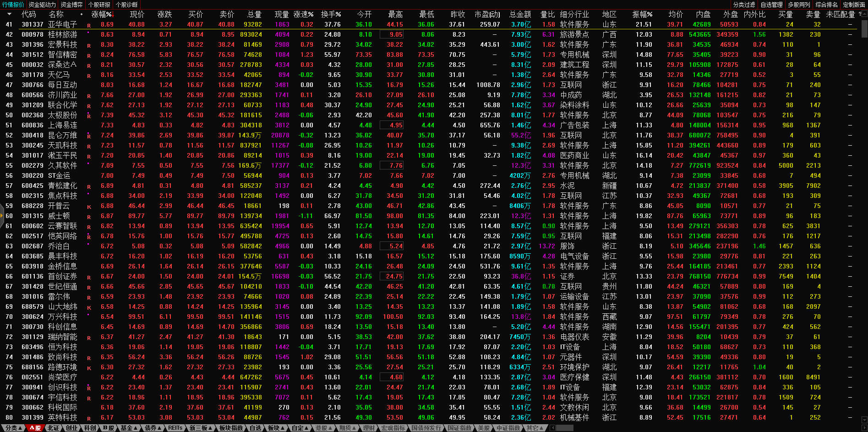Click the vertical scrollbar down arrow
868x432 pixels.
[x=864, y=419]
